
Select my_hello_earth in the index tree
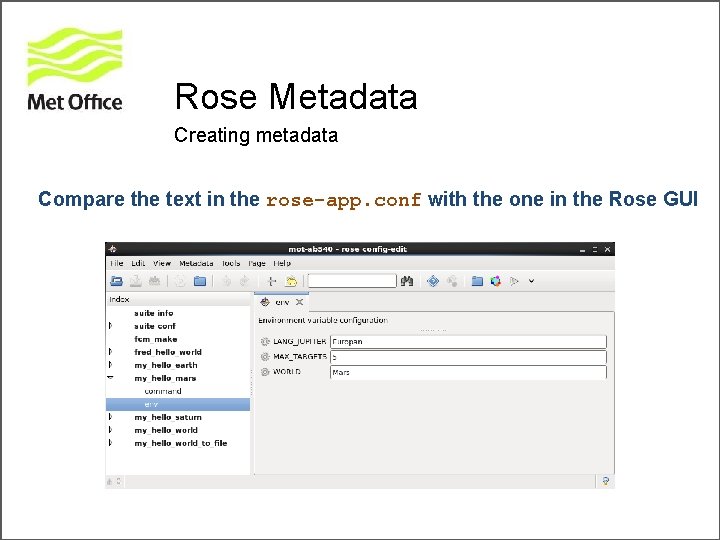point(166,365)
